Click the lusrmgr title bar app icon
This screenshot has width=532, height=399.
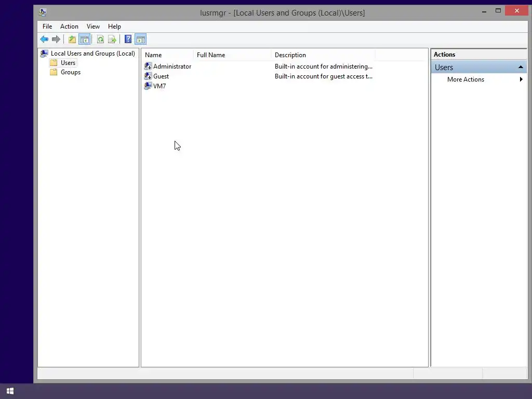[x=43, y=12]
